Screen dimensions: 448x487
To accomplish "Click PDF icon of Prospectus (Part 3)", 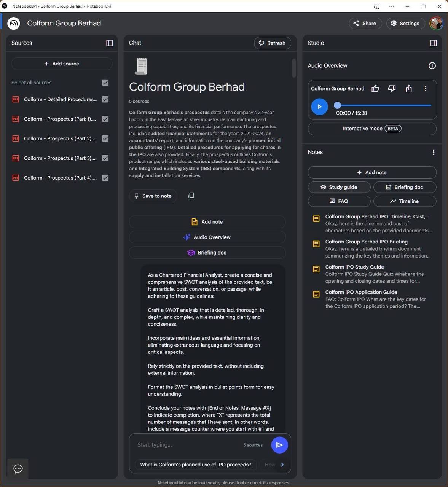I will 16,158.
